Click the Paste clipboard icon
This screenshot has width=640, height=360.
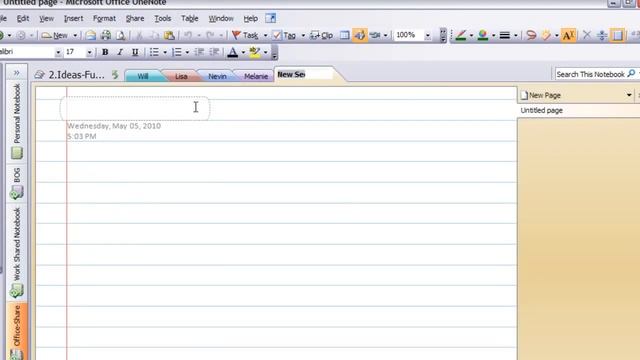point(169,36)
